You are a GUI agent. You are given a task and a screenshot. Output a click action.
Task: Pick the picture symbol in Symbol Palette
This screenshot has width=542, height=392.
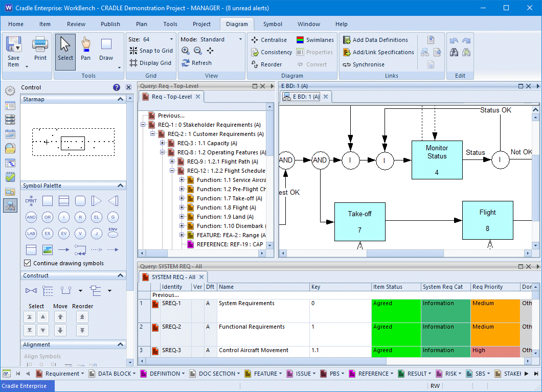pyautogui.click(x=48, y=250)
